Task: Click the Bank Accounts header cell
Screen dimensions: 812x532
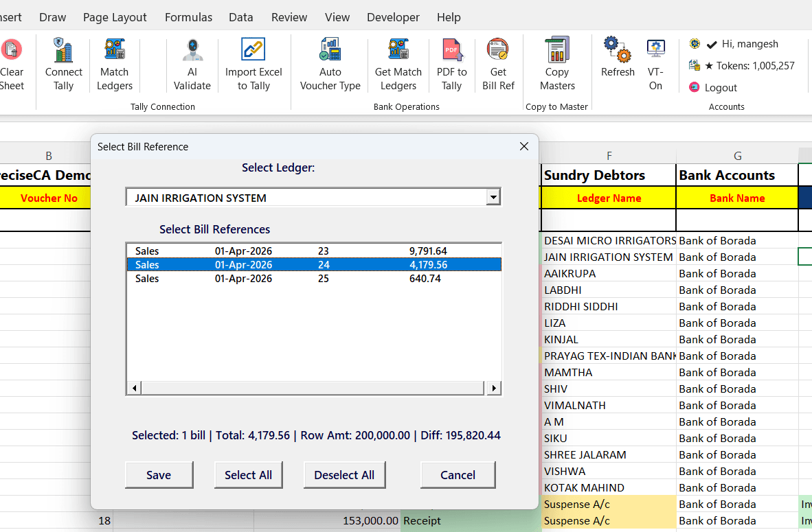Action: 737,175
